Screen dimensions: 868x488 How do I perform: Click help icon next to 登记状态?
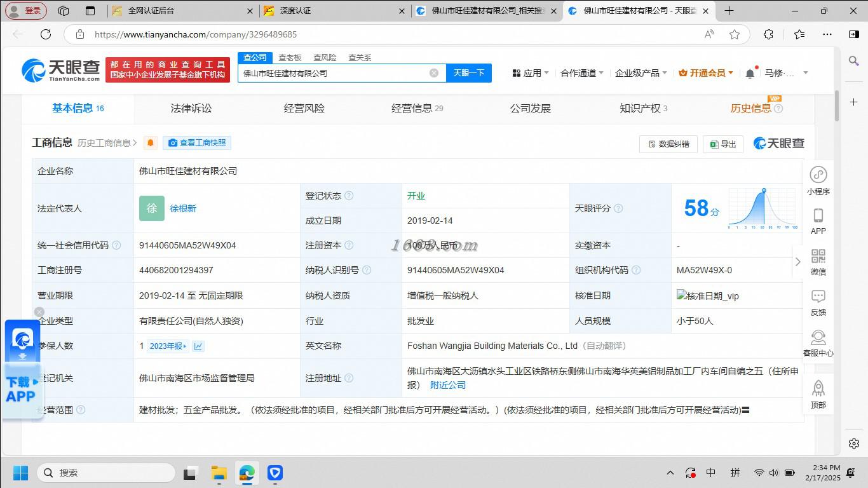click(x=349, y=196)
